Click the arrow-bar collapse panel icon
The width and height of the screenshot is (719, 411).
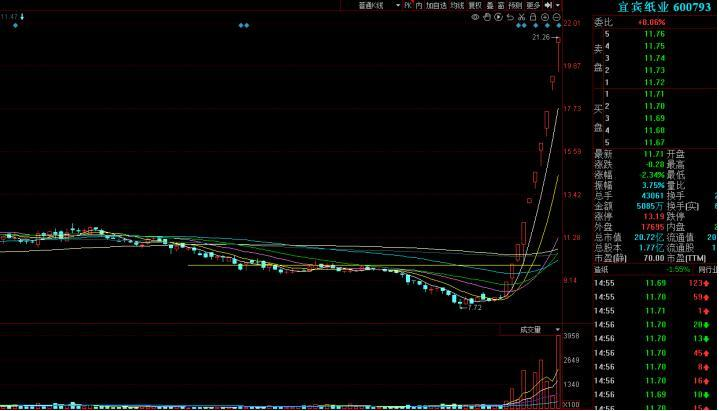click(548, 5)
